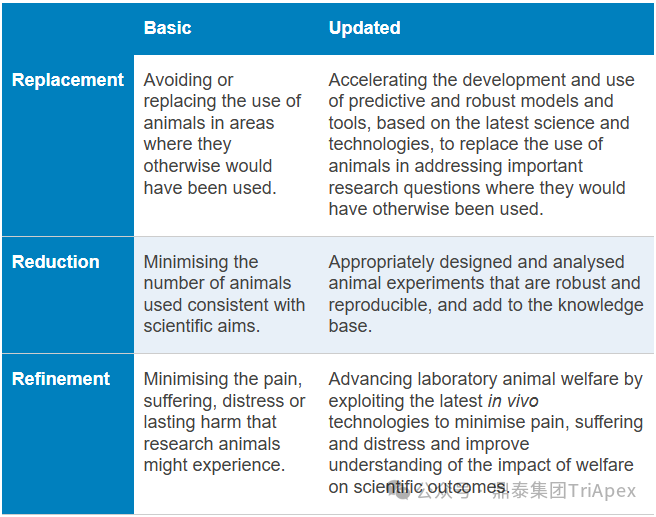Click "scientific aims" in the Basic column
This screenshot has height=517, width=656.
point(202,326)
